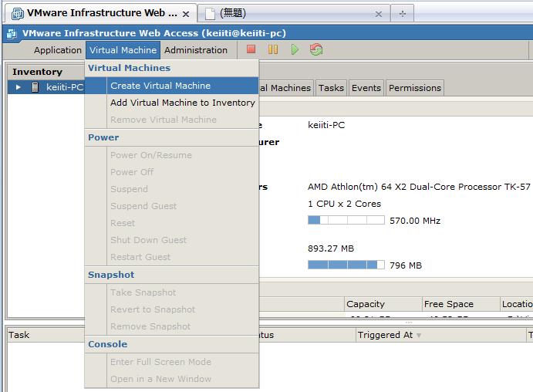Open the Application menu

[58, 50]
